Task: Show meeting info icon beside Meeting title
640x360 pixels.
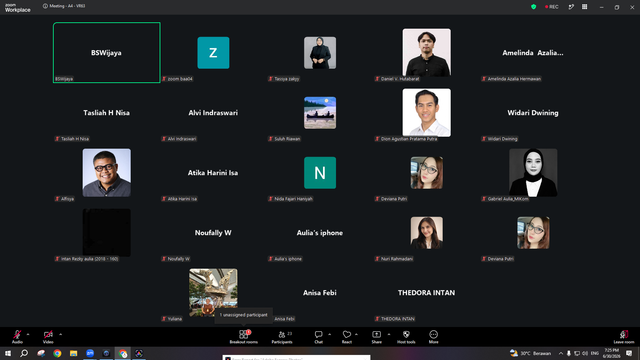Action: (x=45, y=6)
